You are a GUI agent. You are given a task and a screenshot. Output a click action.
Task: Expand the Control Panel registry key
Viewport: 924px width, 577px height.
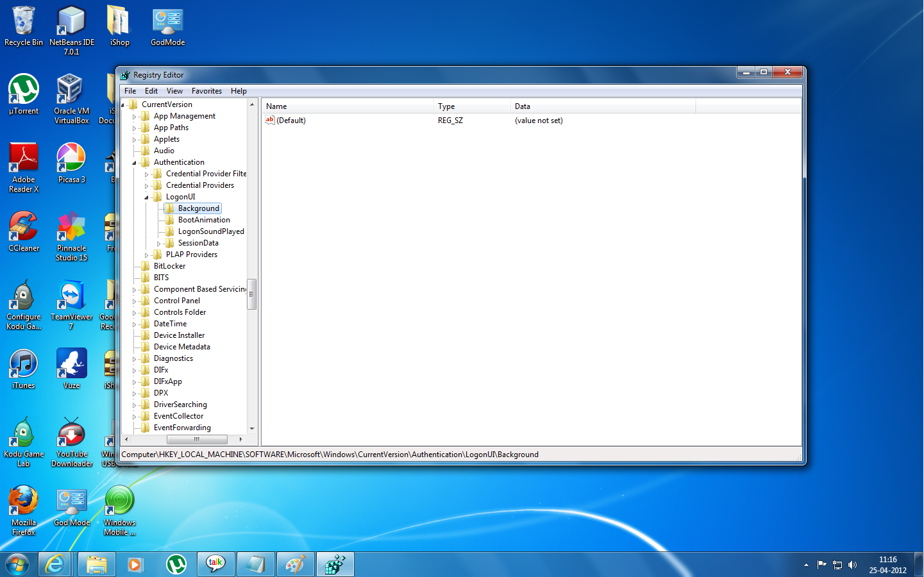pyautogui.click(x=135, y=300)
